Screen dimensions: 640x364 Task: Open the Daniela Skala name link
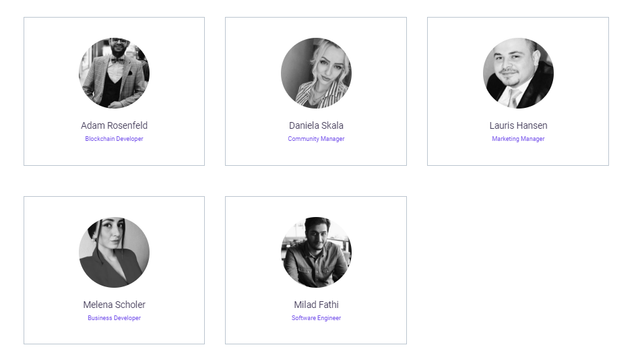[x=316, y=125]
